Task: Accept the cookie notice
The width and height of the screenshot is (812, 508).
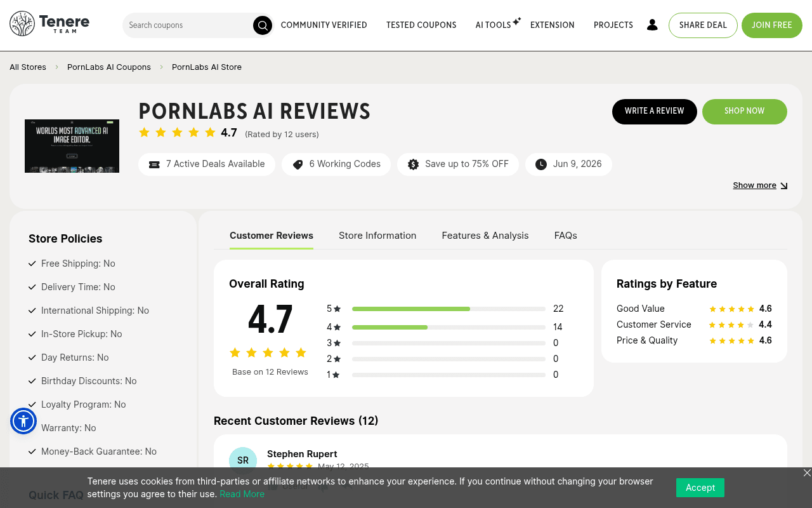Action: click(x=700, y=488)
